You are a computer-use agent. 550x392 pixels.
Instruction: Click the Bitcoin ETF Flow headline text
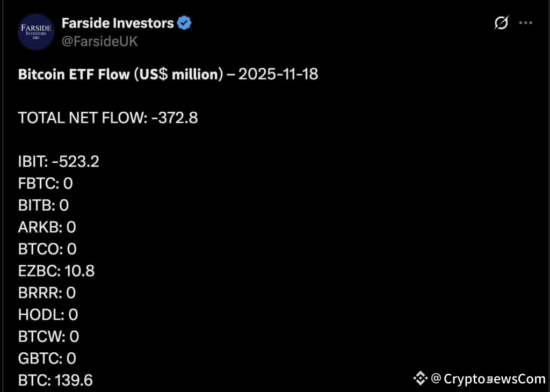(x=120, y=74)
